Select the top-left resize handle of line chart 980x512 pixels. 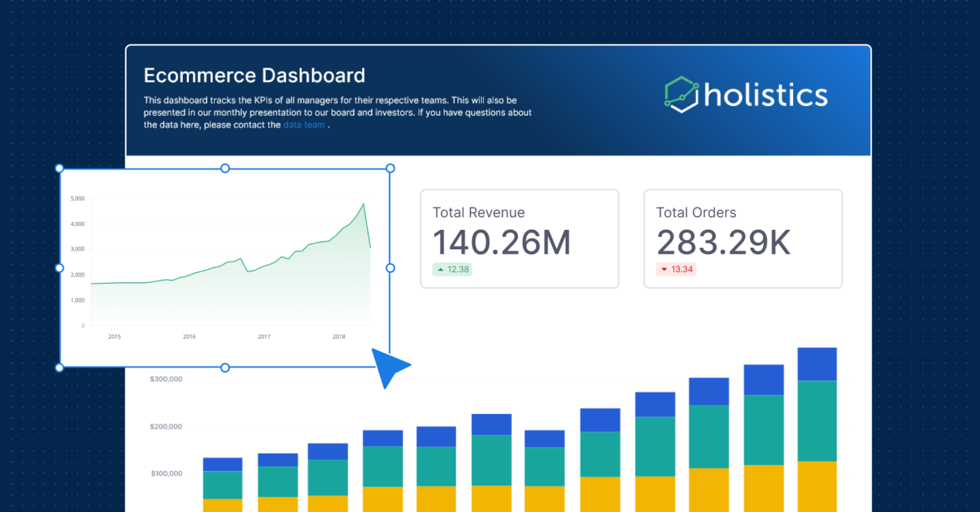click(x=60, y=168)
